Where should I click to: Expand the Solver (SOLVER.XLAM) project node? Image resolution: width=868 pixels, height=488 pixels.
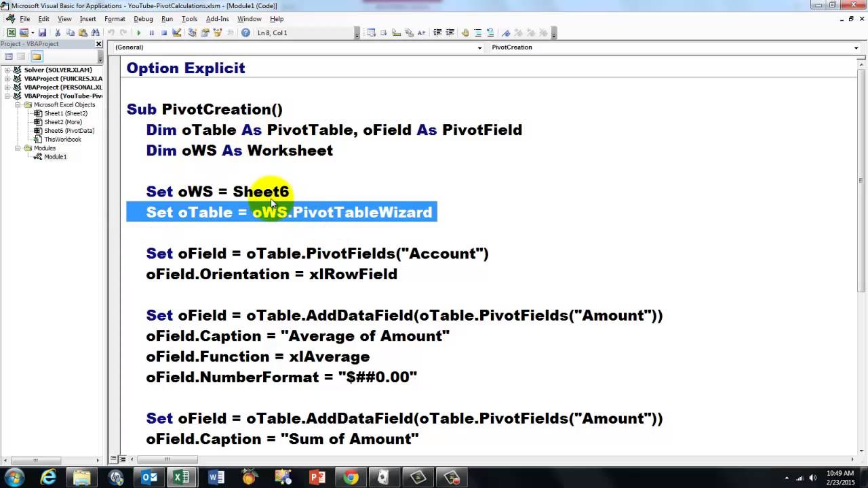[7, 70]
